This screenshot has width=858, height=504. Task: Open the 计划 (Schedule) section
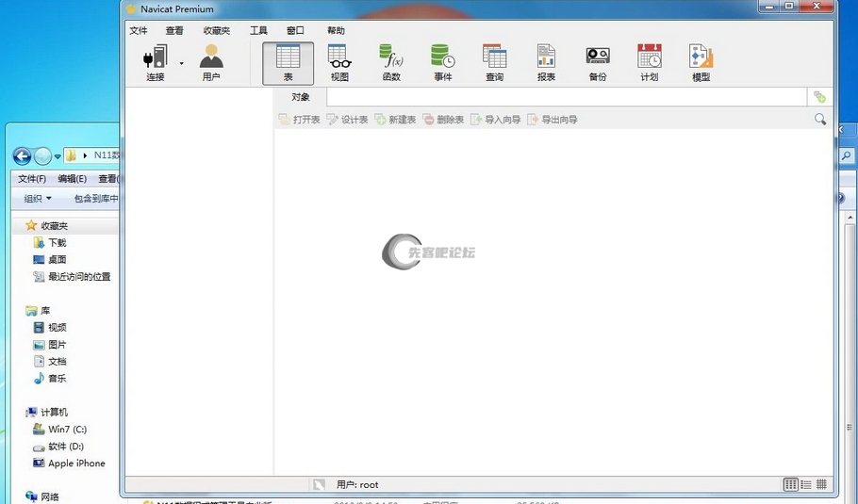pyautogui.click(x=650, y=62)
